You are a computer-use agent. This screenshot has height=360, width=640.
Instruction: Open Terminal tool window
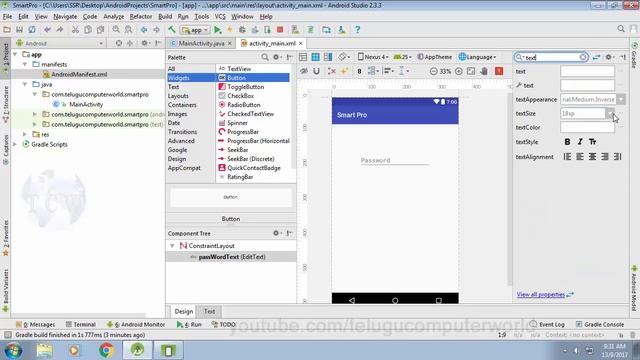(80, 324)
